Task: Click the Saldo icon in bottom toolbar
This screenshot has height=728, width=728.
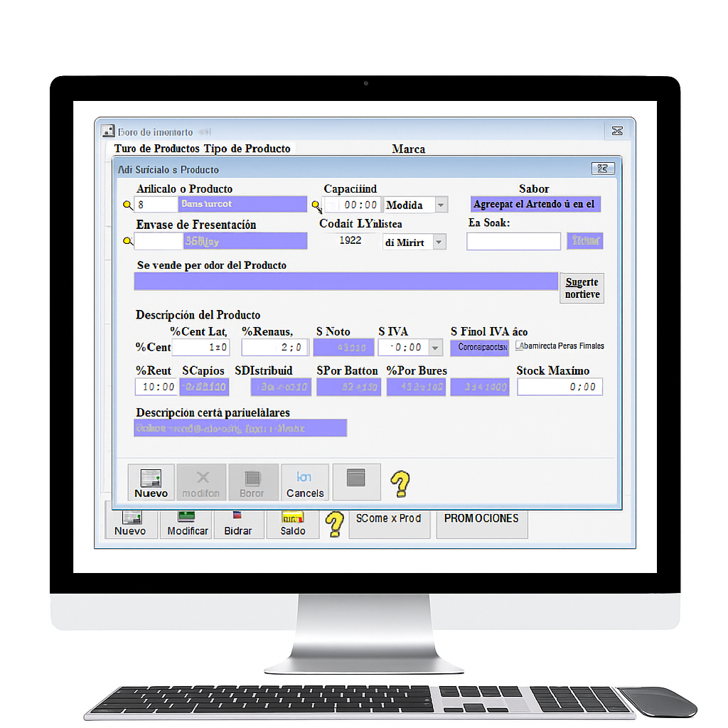Action: 292,523
